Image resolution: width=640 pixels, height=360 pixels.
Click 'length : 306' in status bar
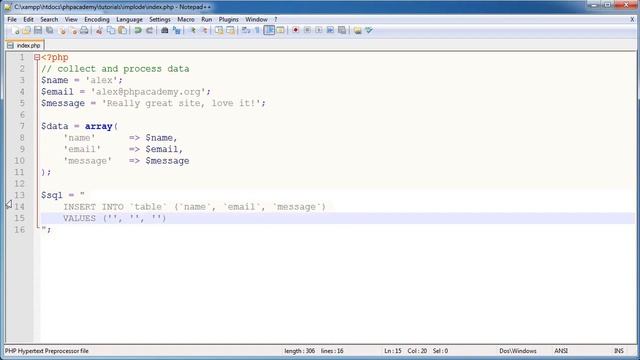point(300,351)
